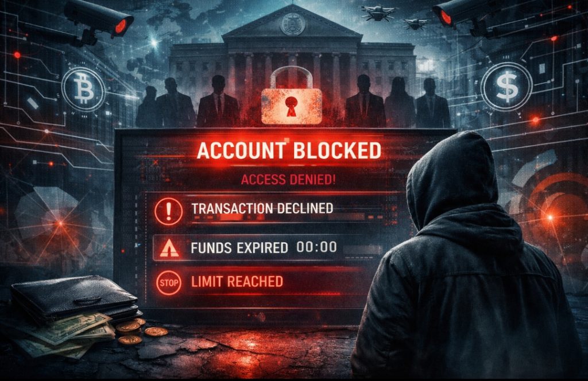This screenshot has height=381, width=588.
Task: Click the seal emblem on the building pediment
Action: (x=292, y=24)
